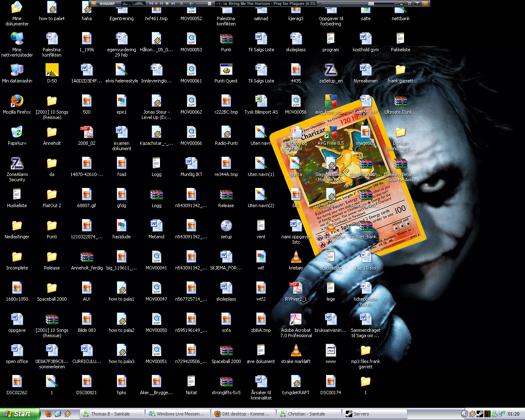525x420 pixels.
Task: Launch Firefox from quick launch bar
Action: click(x=49, y=414)
